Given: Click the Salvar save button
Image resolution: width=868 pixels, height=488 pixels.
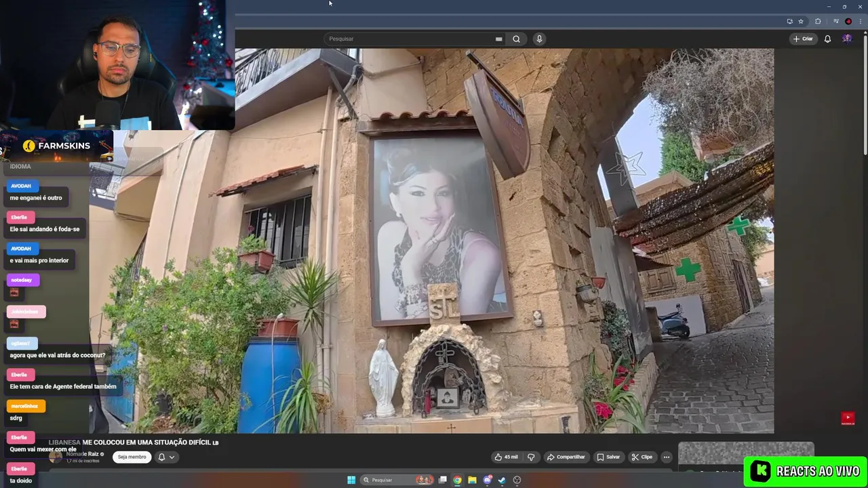Looking at the screenshot, I should (608, 457).
